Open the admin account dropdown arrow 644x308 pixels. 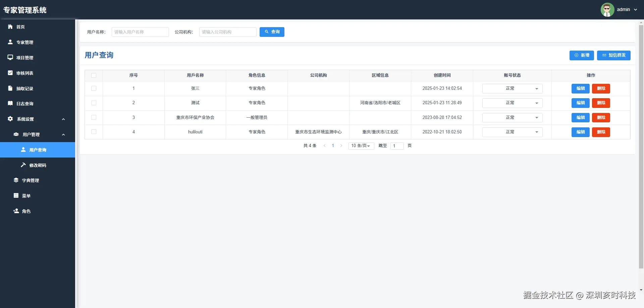coord(635,10)
